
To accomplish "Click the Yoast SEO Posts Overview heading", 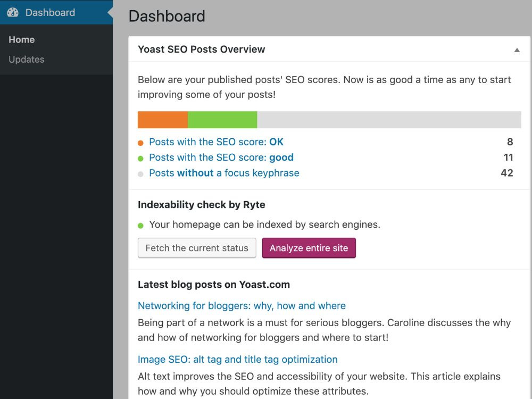I will [x=201, y=49].
